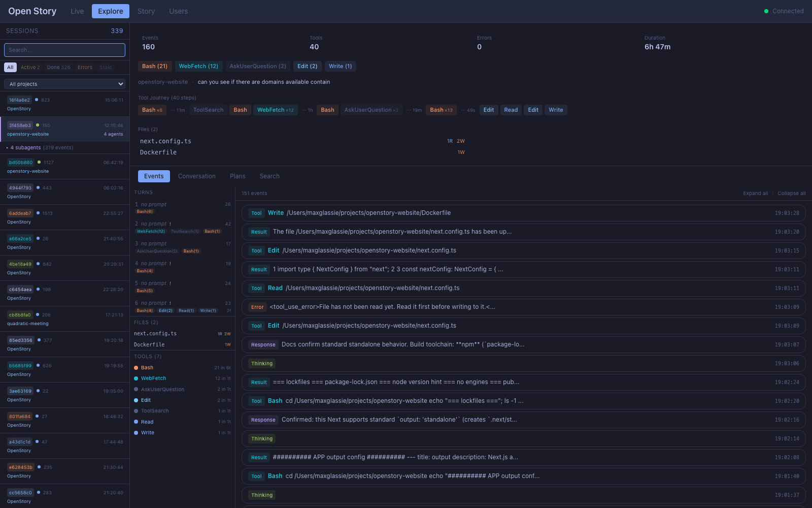
Task: Open session bd50b880 openstory-website
Action: [64, 167]
